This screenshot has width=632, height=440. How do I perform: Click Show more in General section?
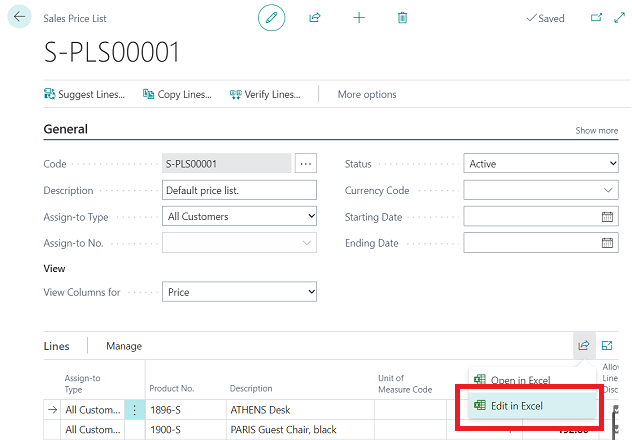(597, 131)
